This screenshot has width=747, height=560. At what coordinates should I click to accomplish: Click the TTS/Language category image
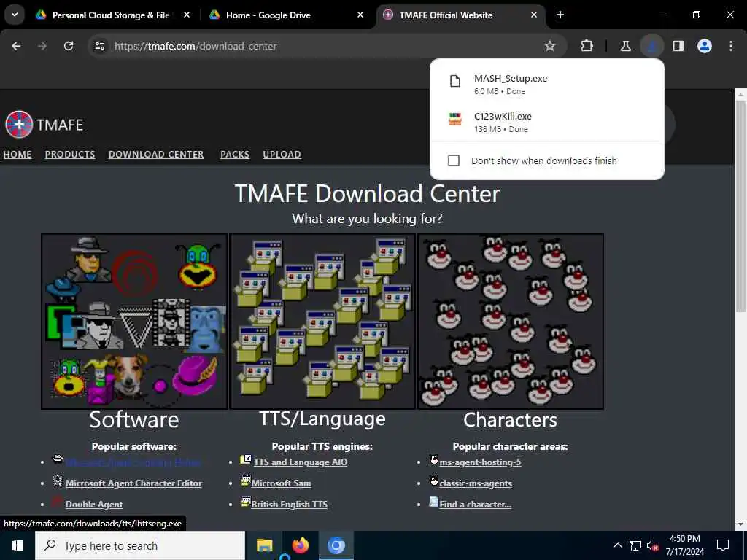(322, 322)
